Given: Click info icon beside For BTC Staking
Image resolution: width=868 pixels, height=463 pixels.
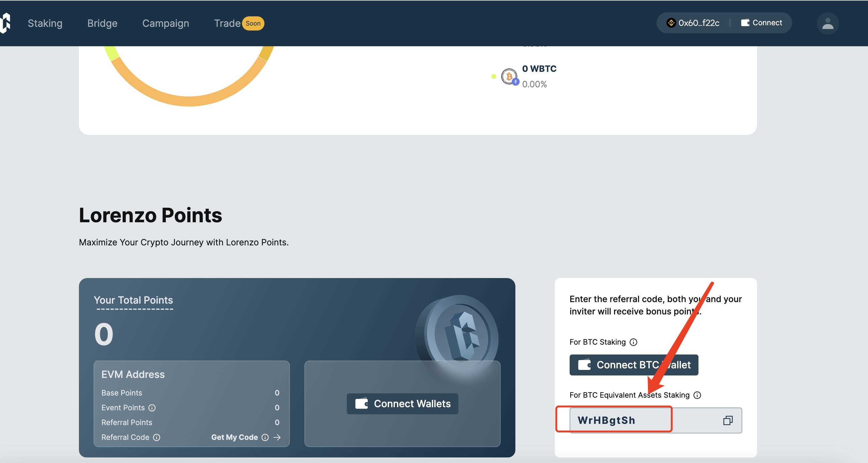Looking at the screenshot, I should 633,342.
